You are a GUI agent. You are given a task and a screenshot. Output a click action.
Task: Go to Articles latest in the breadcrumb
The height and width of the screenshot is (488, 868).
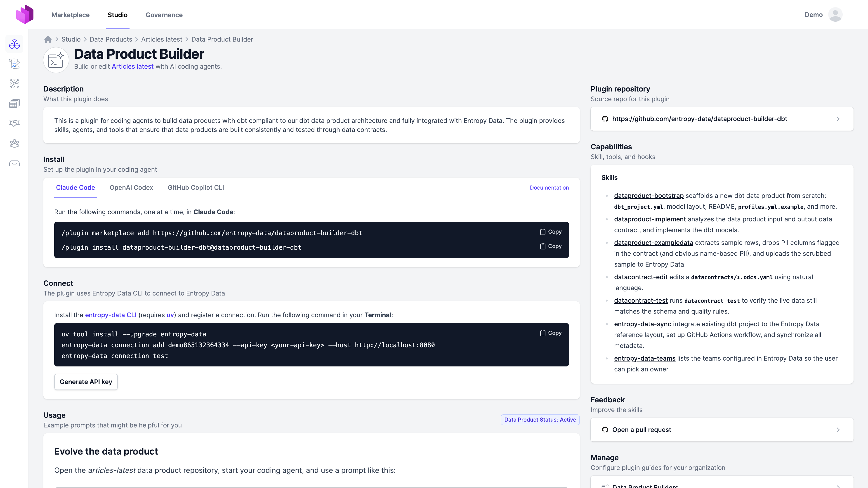pyautogui.click(x=162, y=39)
